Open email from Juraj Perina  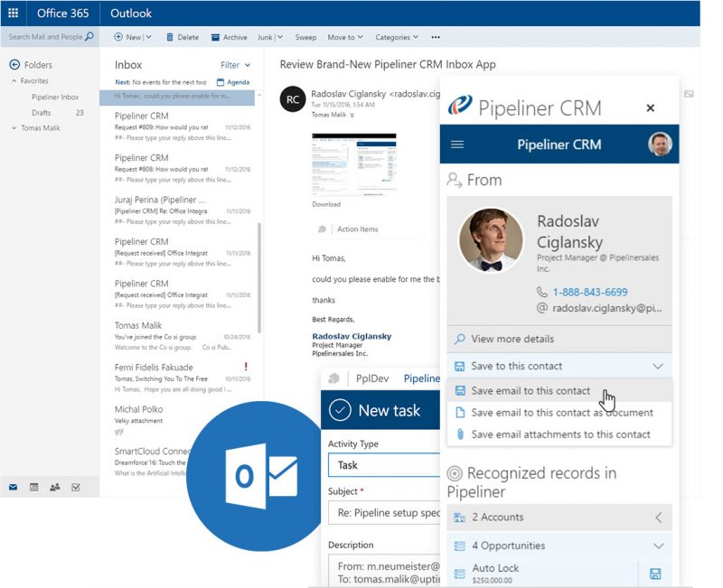click(183, 210)
